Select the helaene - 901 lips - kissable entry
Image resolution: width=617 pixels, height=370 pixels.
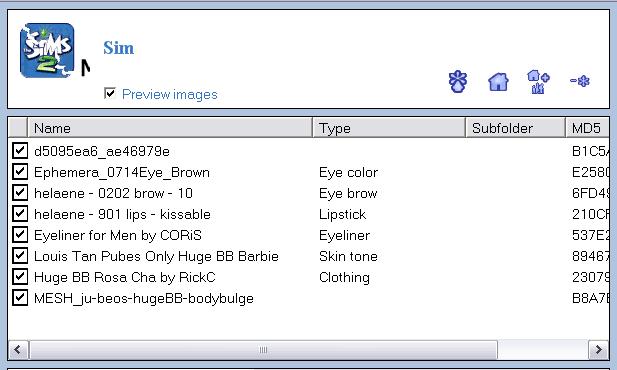(x=122, y=215)
